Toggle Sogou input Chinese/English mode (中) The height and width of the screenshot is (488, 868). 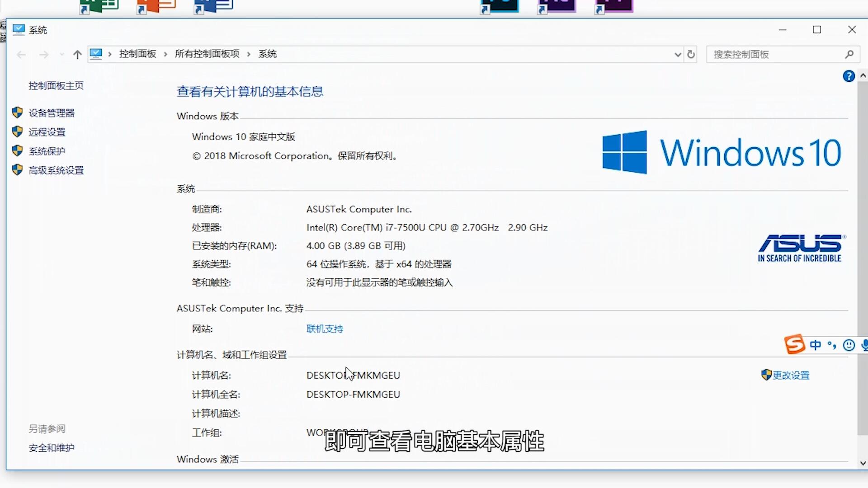click(816, 345)
